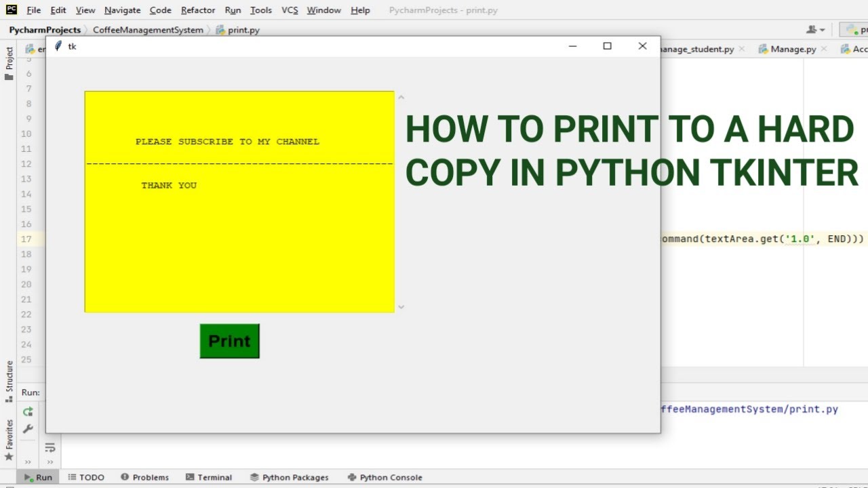
Task: Open the Navigate menu
Action: coord(123,10)
